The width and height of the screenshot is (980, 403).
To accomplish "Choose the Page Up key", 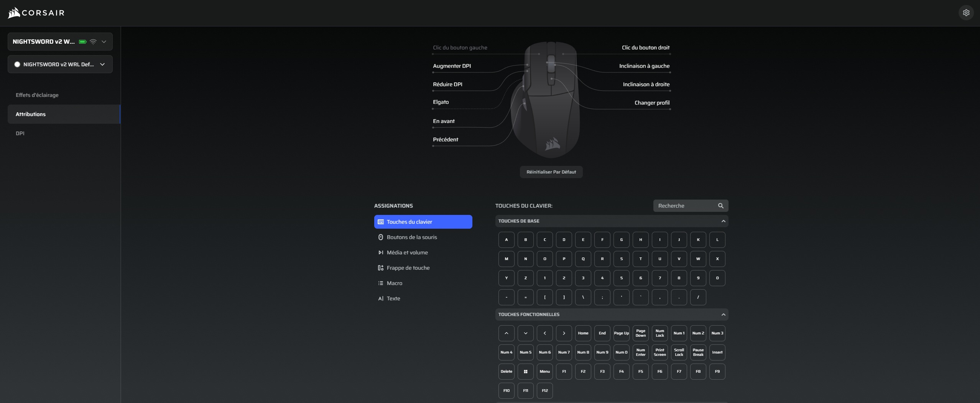I will click(622, 333).
